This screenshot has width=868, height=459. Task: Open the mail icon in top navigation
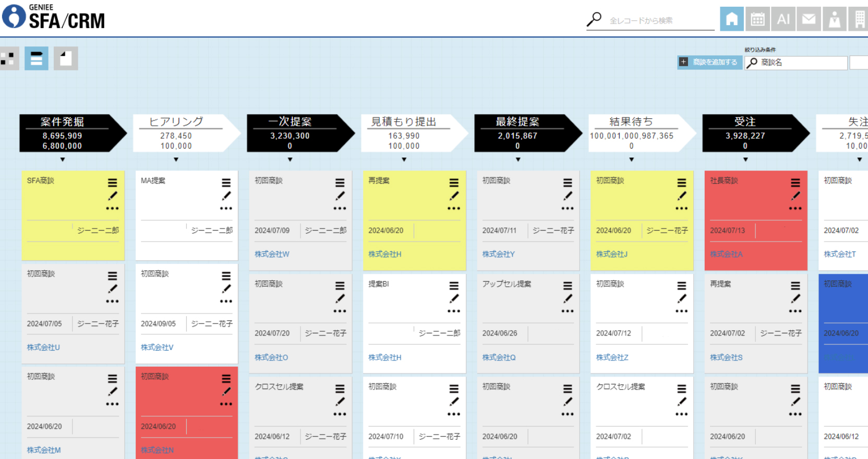click(809, 19)
